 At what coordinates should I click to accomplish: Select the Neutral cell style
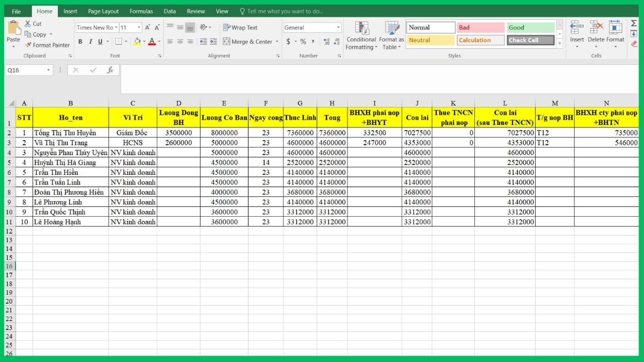[430, 40]
